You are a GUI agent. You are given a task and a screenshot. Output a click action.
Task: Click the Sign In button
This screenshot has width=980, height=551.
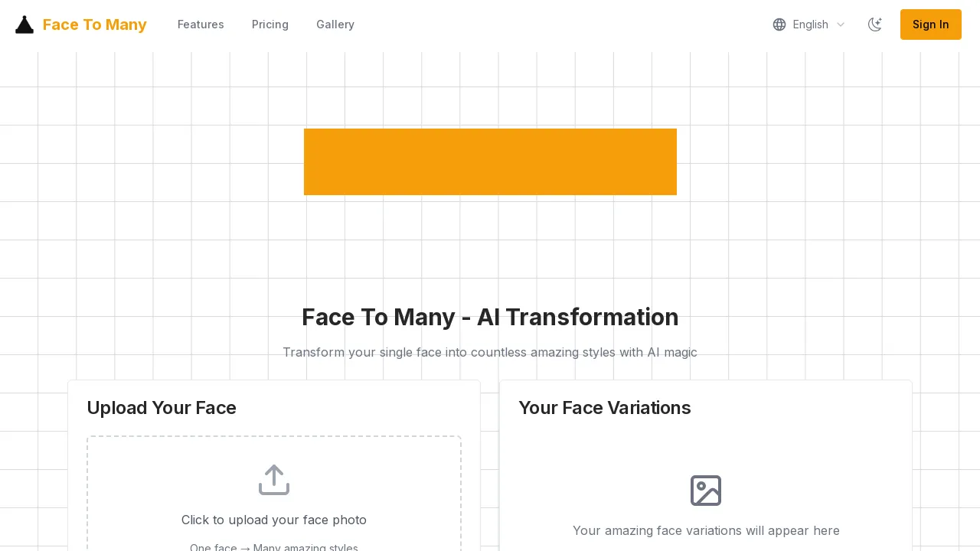930,24
